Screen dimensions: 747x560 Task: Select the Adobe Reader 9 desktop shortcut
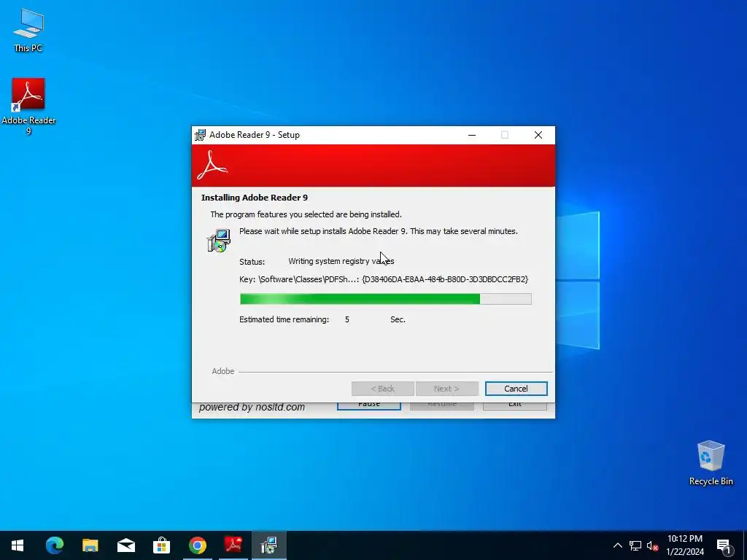[x=28, y=106]
